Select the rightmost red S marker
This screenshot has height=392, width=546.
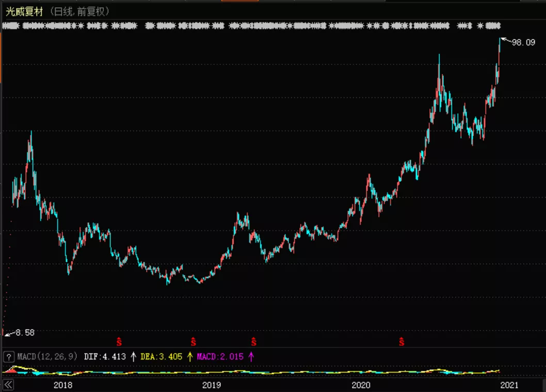[x=401, y=341]
